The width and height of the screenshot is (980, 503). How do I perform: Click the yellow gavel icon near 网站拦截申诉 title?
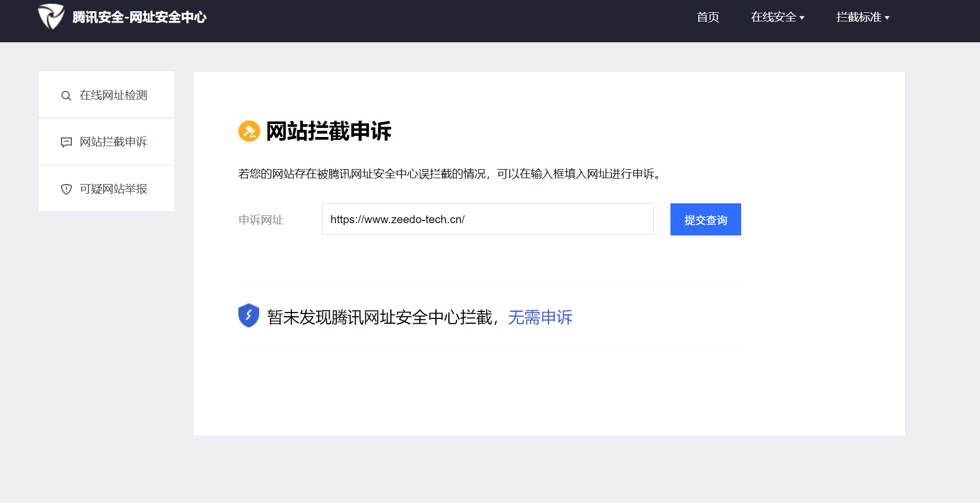[x=248, y=131]
